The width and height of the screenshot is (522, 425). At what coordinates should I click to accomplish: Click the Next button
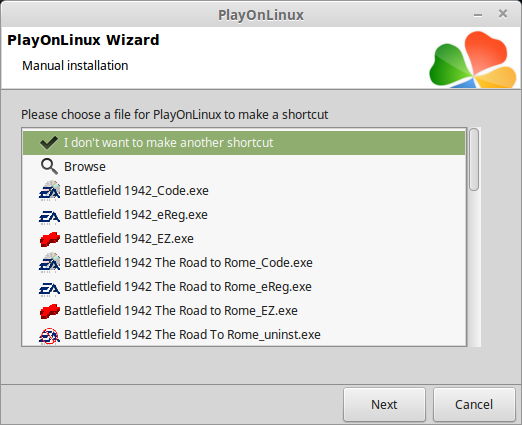pos(384,404)
